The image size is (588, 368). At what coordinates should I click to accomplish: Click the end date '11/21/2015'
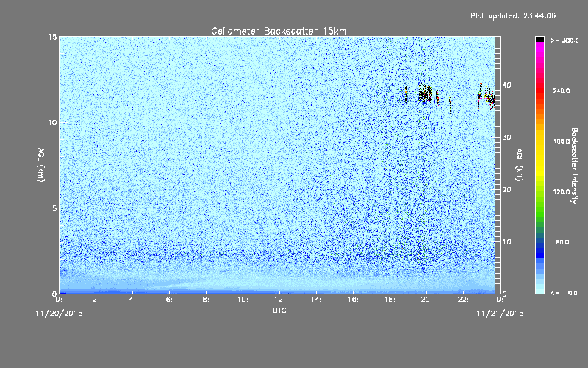(500, 314)
